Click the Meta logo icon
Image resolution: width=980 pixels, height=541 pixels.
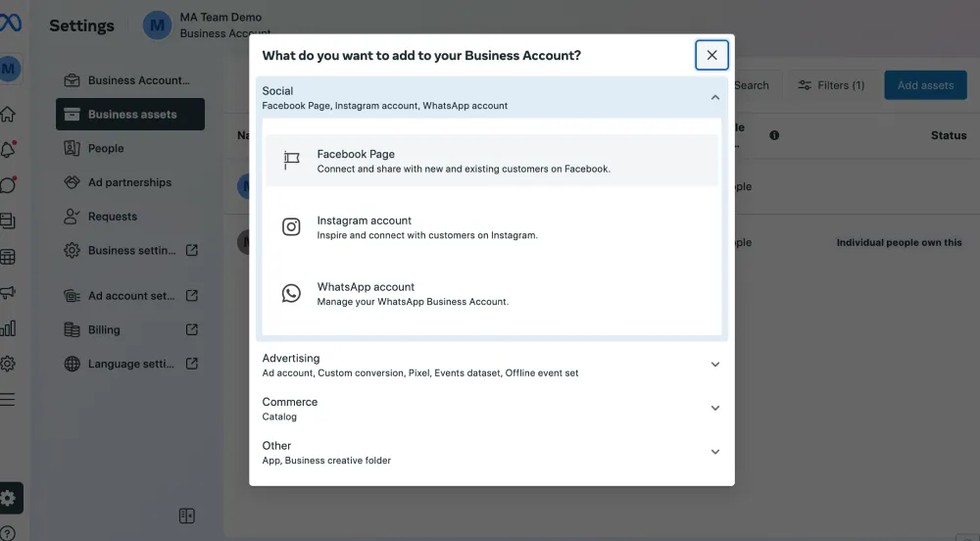tap(10, 25)
